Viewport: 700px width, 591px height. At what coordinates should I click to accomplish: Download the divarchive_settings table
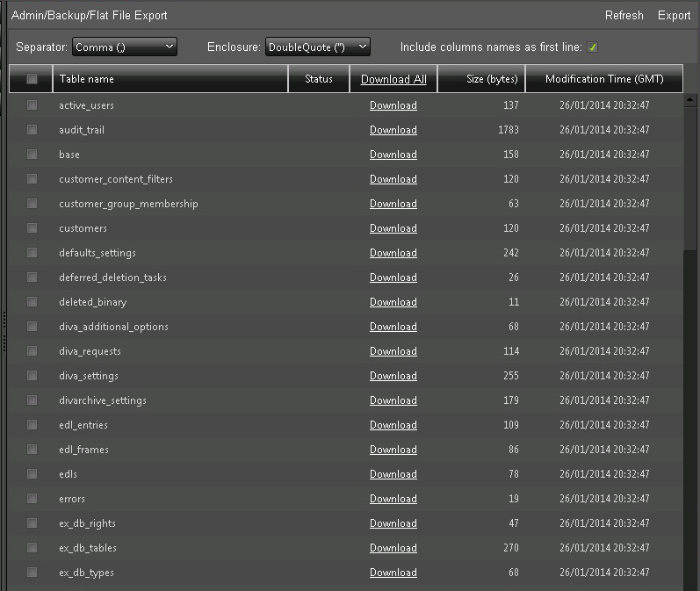point(393,400)
